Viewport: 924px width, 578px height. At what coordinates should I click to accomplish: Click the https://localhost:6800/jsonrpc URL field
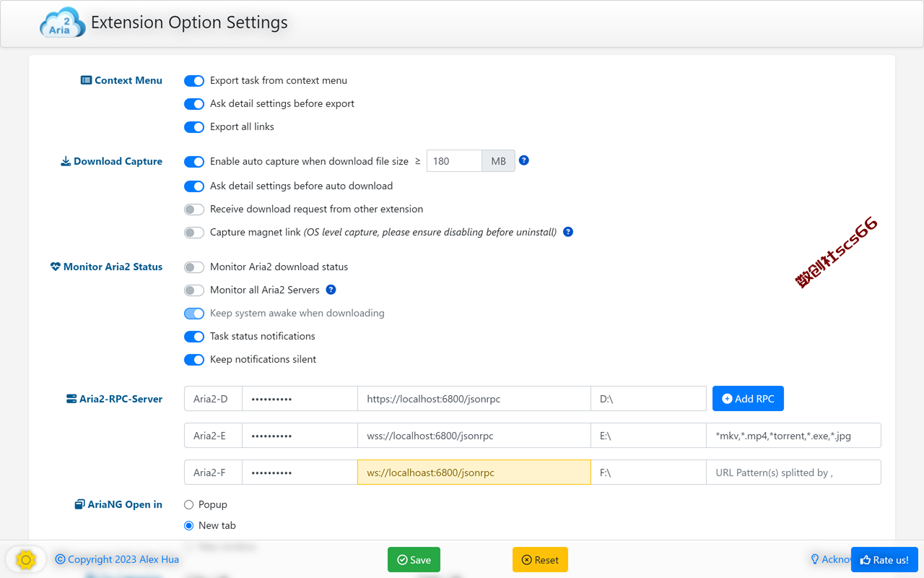474,399
